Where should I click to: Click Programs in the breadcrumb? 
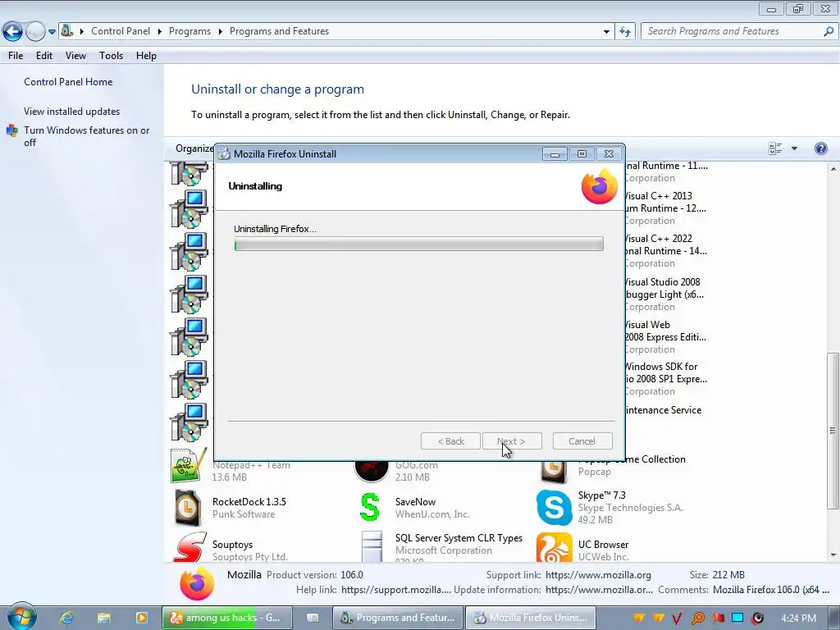pyautogui.click(x=189, y=31)
